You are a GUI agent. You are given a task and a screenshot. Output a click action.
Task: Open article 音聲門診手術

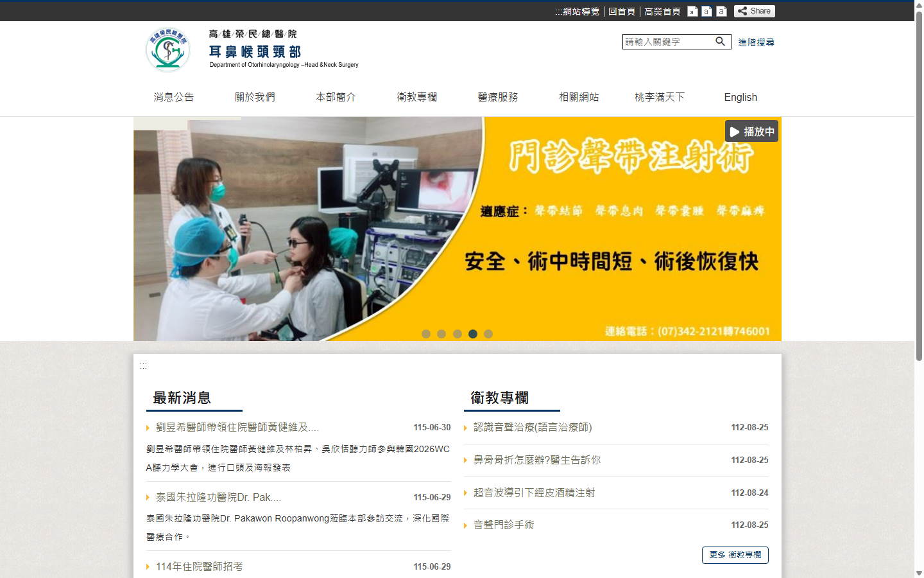pos(504,525)
